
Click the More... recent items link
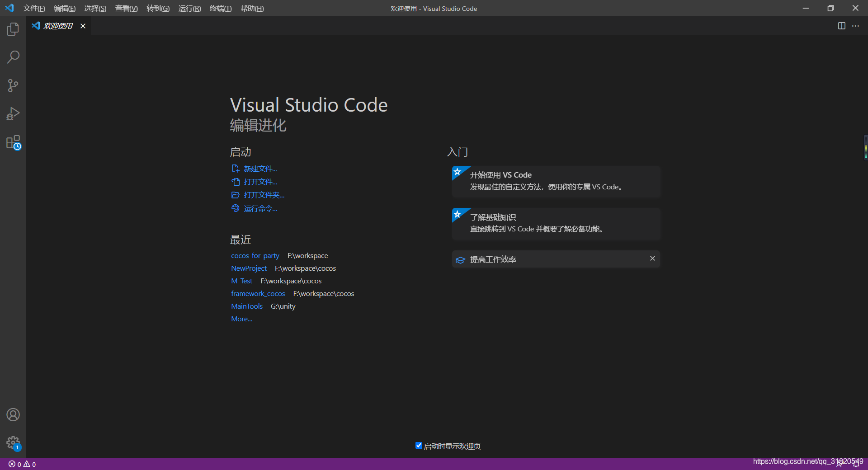coord(241,319)
